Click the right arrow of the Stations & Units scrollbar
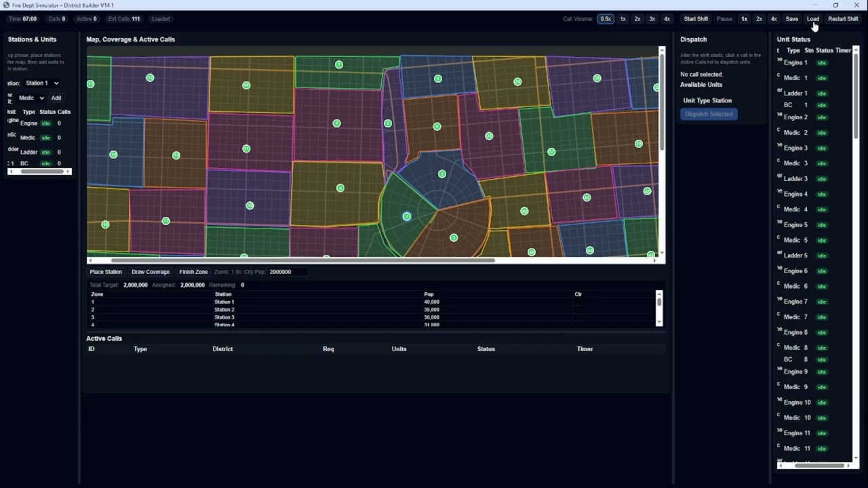 tap(68, 171)
